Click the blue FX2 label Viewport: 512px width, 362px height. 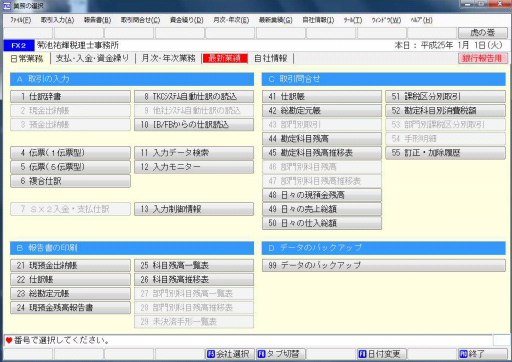coord(19,45)
